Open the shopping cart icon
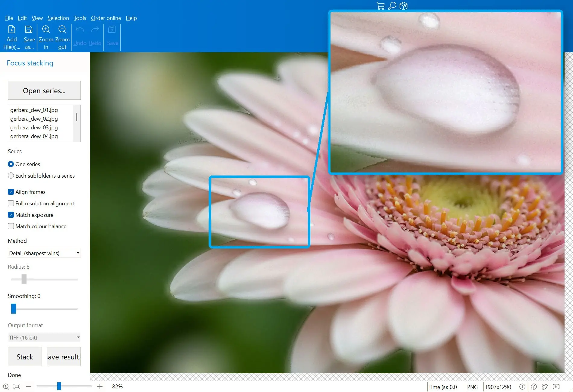The height and width of the screenshot is (392, 573). pyautogui.click(x=381, y=6)
